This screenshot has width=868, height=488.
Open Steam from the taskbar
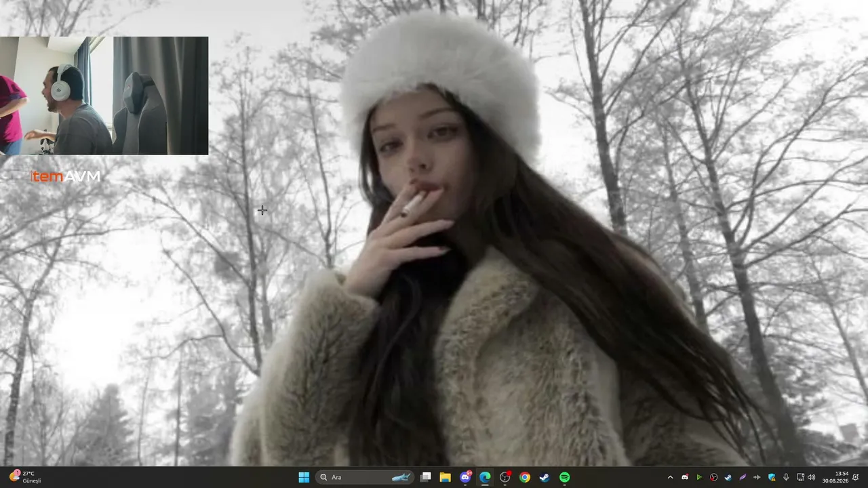(545, 477)
